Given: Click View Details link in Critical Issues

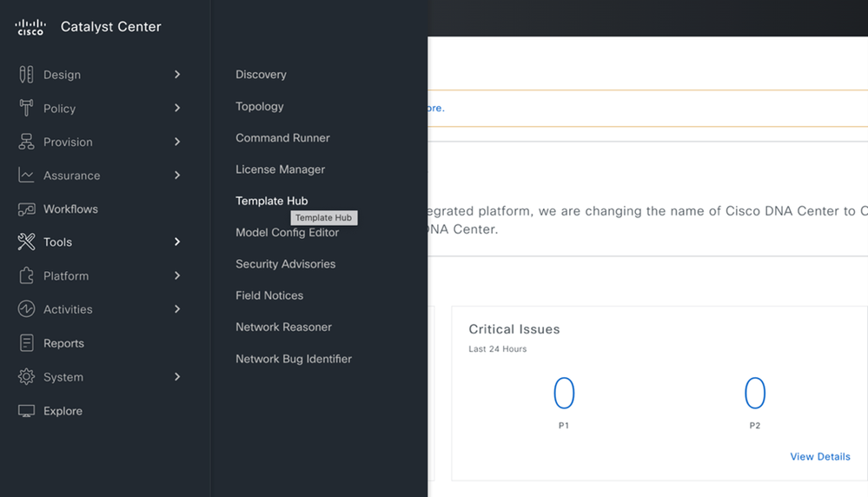Looking at the screenshot, I should coord(820,457).
